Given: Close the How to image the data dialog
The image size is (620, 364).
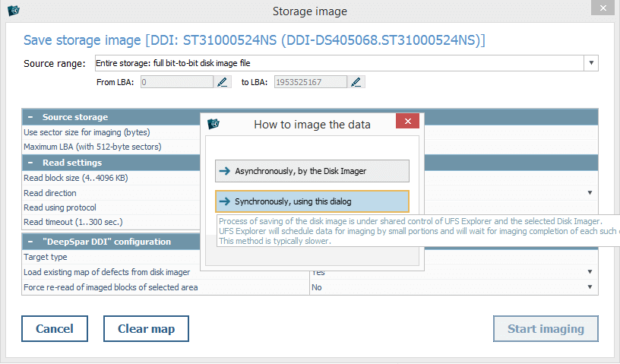Looking at the screenshot, I should (408, 123).
